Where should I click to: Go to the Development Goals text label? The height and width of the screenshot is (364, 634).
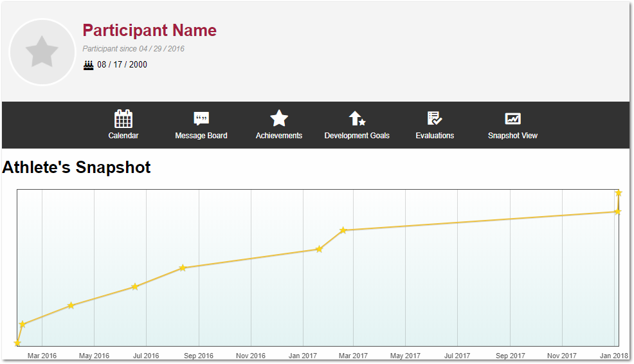[x=357, y=136]
